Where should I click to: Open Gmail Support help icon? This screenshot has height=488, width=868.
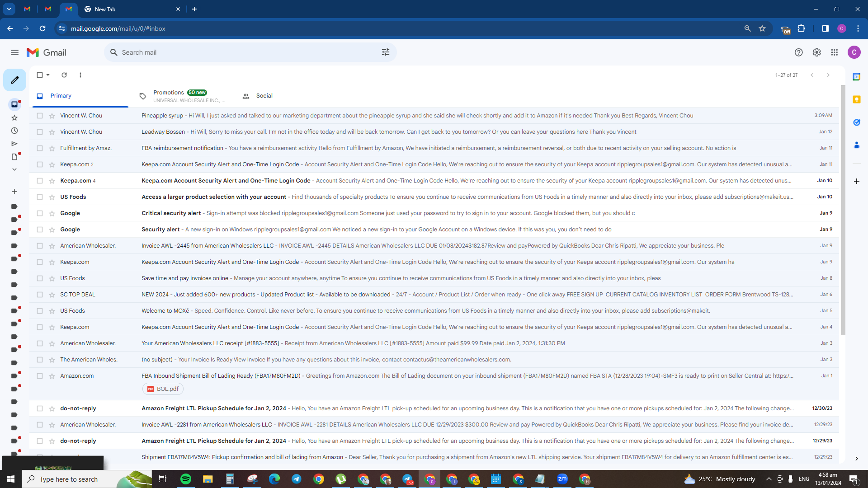click(x=799, y=52)
